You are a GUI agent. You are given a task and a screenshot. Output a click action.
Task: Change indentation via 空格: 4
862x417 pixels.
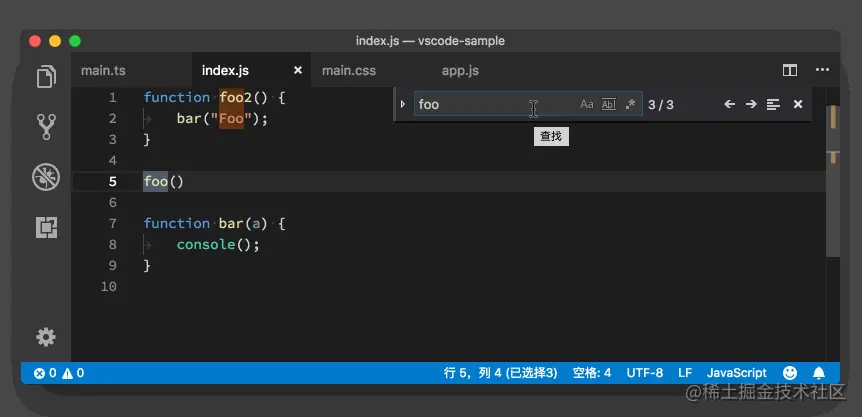tap(592, 373)
